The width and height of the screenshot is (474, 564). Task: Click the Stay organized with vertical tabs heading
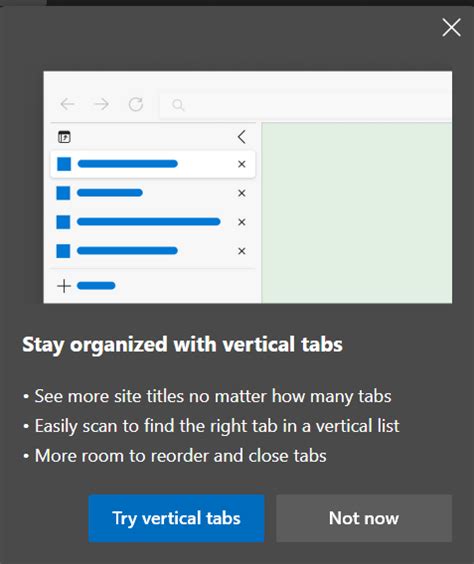pos(182,345)
